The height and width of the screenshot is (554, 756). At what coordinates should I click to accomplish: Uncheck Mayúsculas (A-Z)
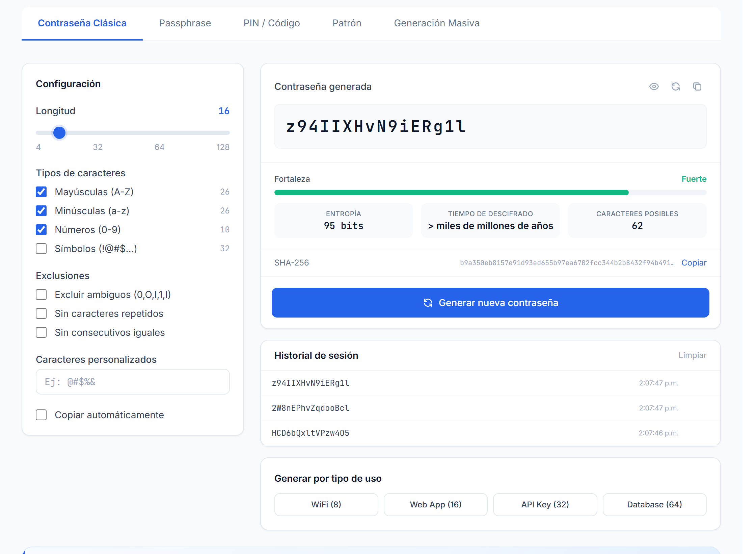(x=41, y=192)
